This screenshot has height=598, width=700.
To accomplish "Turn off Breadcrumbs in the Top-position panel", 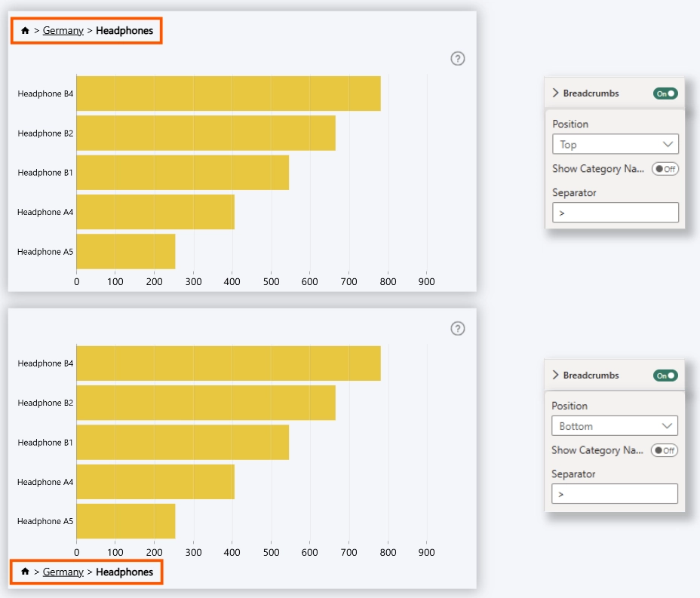I will coord(665,94).
